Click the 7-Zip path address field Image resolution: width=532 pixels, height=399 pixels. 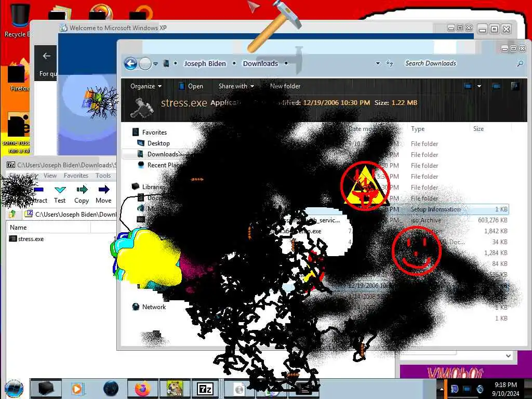(x=70, y=214)
